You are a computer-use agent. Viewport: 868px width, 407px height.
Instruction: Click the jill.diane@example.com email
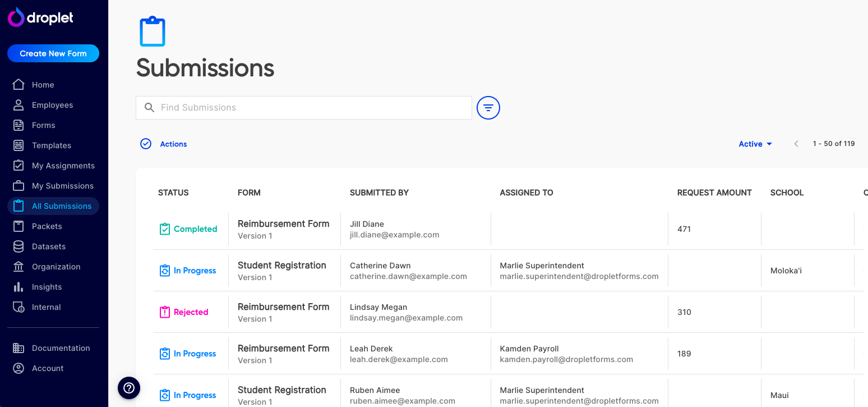coord(395,235)
